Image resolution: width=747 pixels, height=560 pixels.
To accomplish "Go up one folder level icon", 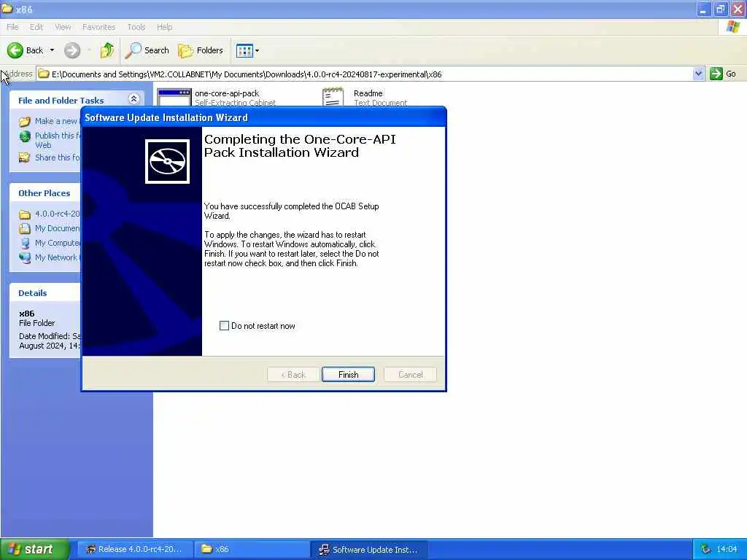I will 107,50.
